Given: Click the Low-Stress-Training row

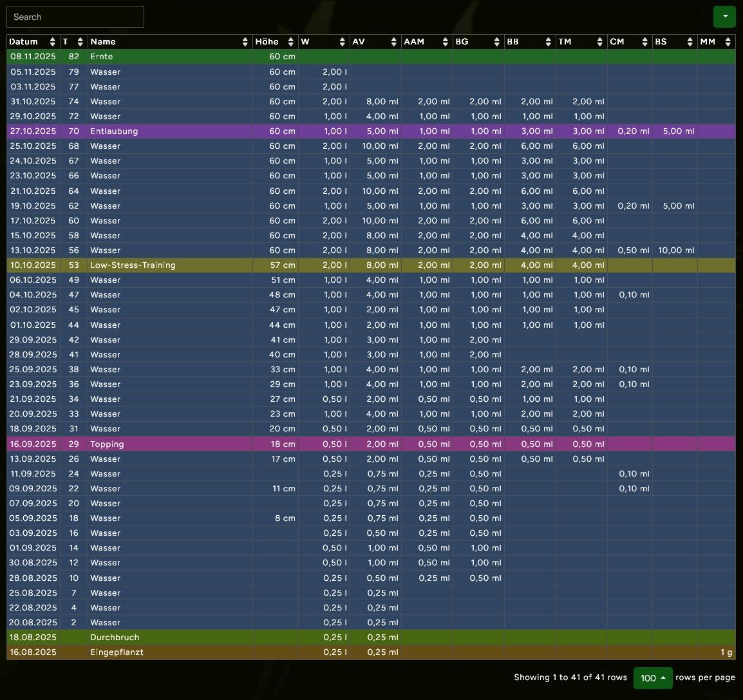Looking at the screenshot, I should click(x=171, y=265).
